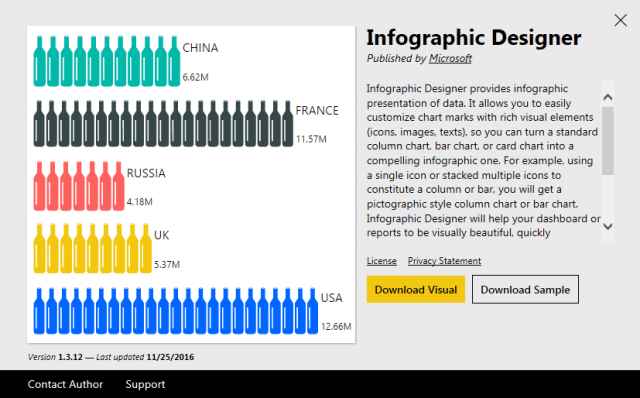Click the red Russia bottle row

(79, 186)
